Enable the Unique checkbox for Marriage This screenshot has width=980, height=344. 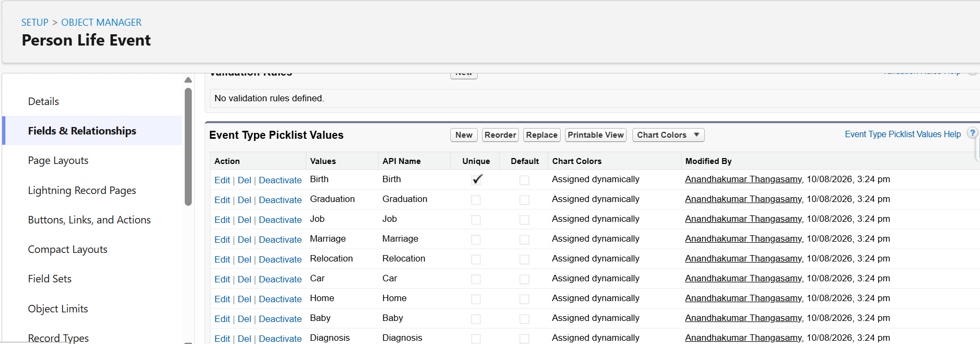pyautogui.click(x=476, y=240)
